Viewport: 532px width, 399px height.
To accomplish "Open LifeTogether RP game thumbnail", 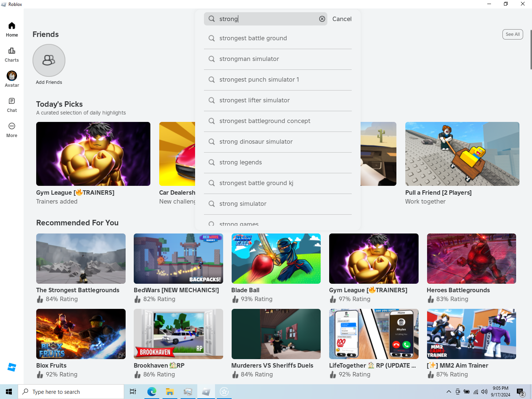I will (x=374, y=334).
